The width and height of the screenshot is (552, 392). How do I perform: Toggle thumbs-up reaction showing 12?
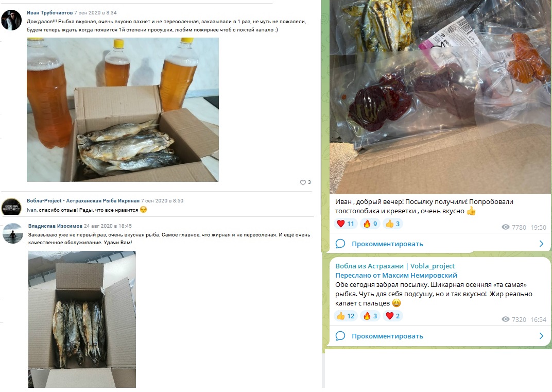click(x=346, y=316)
